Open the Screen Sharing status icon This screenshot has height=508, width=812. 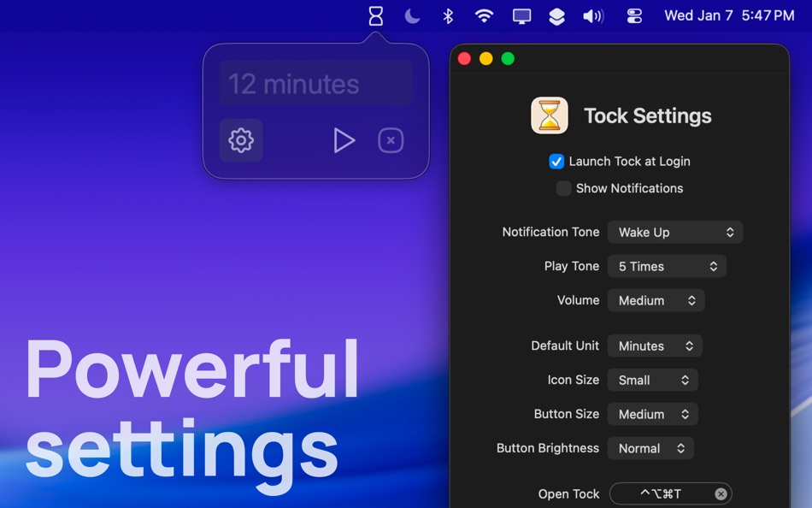pos(633,15)
